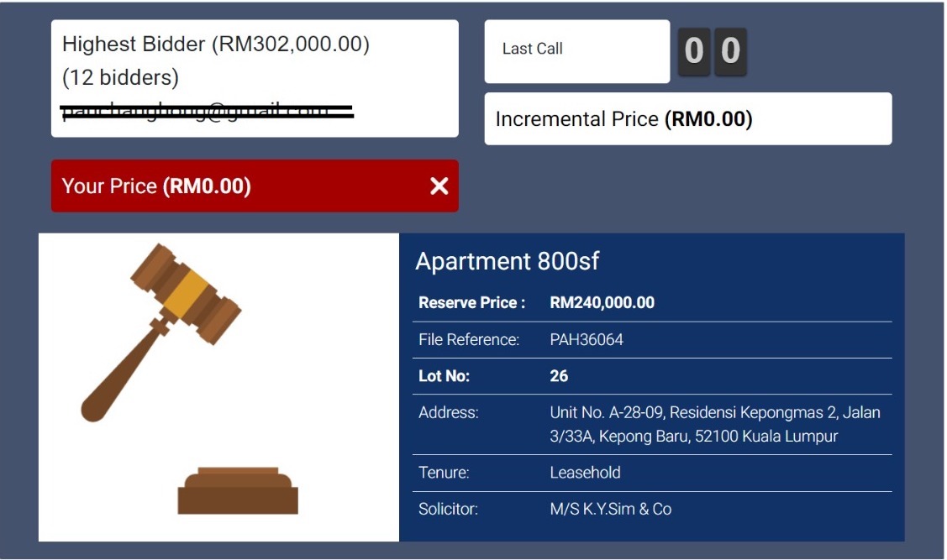Click the 12 bidders count text
947x560 pixels.
120,78
